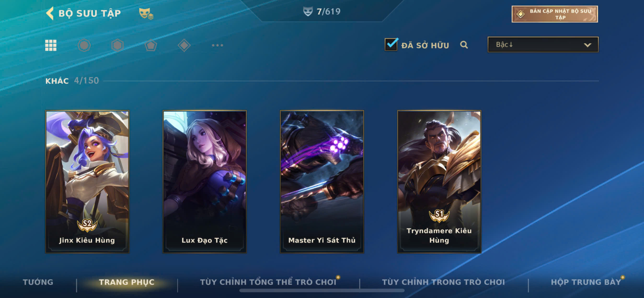Screen dimensions: 644x298
Task: Open the Hộp Trưng Bày tab
Action: [586, 282]
